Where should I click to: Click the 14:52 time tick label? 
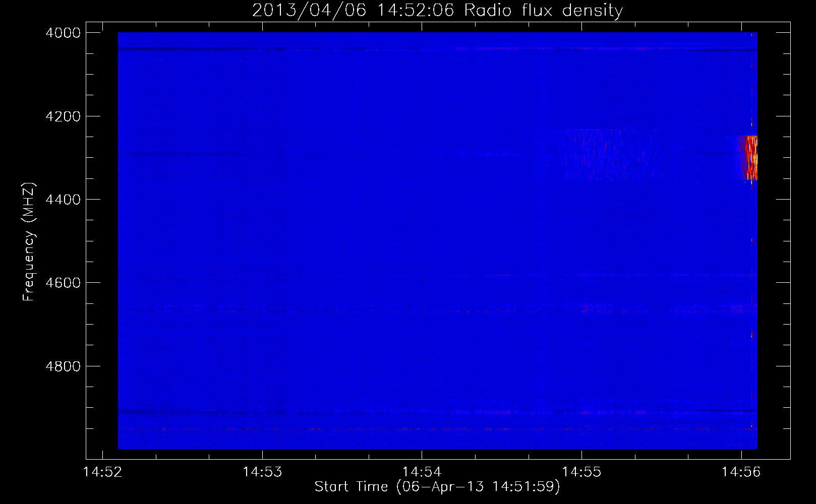(103, 472)
